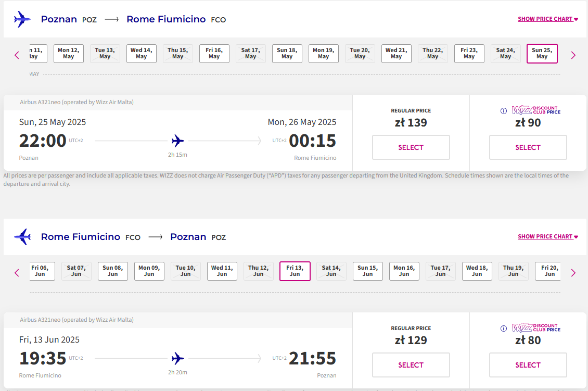
Task: Select the zł 139 regular price outbound fare
Action: tap(411, 147)
